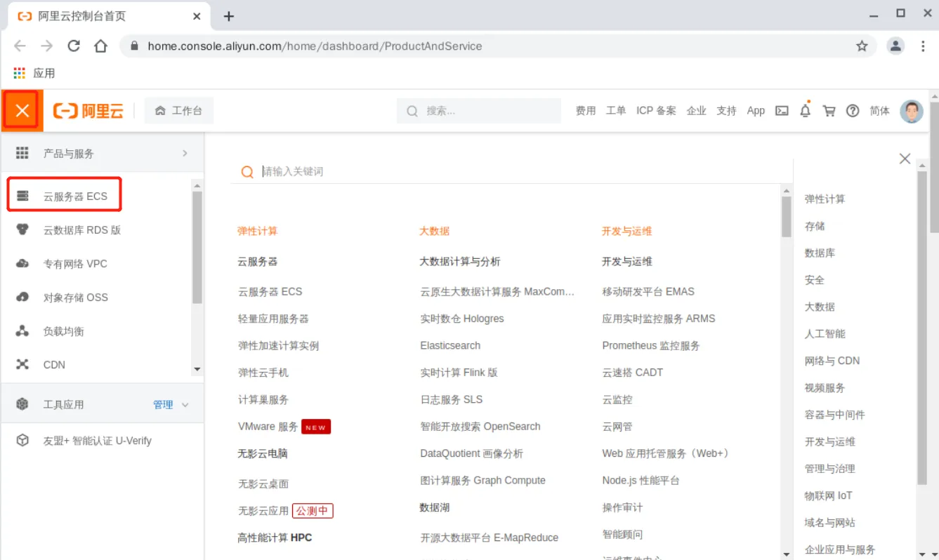The height and width of the screenshot is (560, 939).
Task: Click the 工具应用 cube icon
Action: click(x=22, y=404)
